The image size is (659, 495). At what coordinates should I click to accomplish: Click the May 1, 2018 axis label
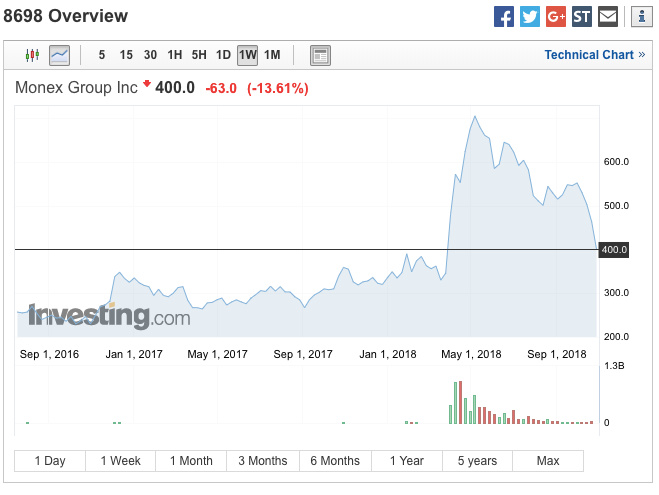[x=471, y=354]
